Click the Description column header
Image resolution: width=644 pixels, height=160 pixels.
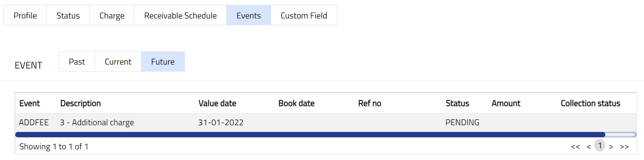coord(80,103)
